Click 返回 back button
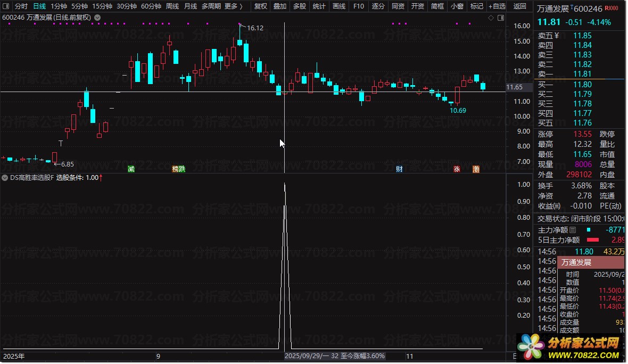Viewport: 628px width, 364px height. coord(520,6)
